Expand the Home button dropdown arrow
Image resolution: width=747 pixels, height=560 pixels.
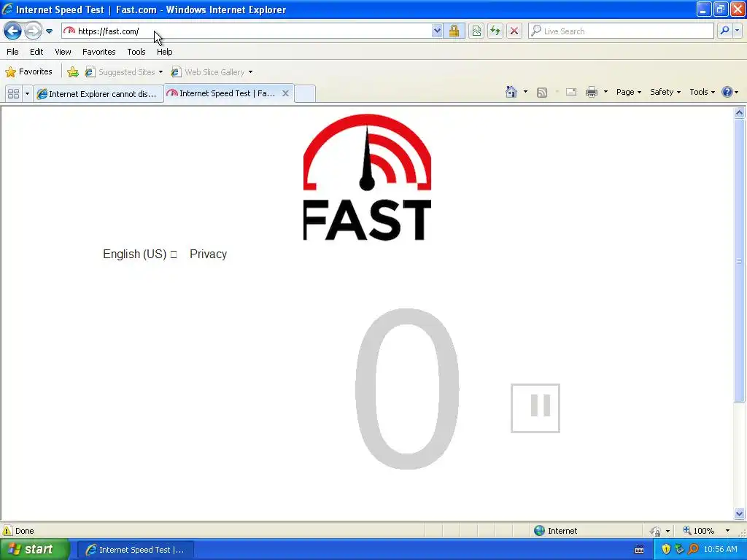(x=525, y=92)
